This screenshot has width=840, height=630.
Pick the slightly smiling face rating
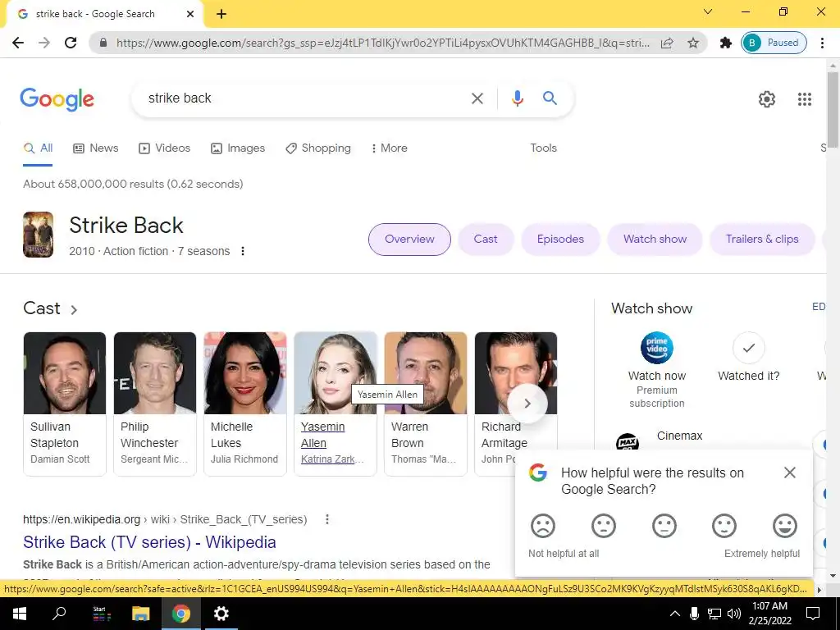(x=724, y=526)
